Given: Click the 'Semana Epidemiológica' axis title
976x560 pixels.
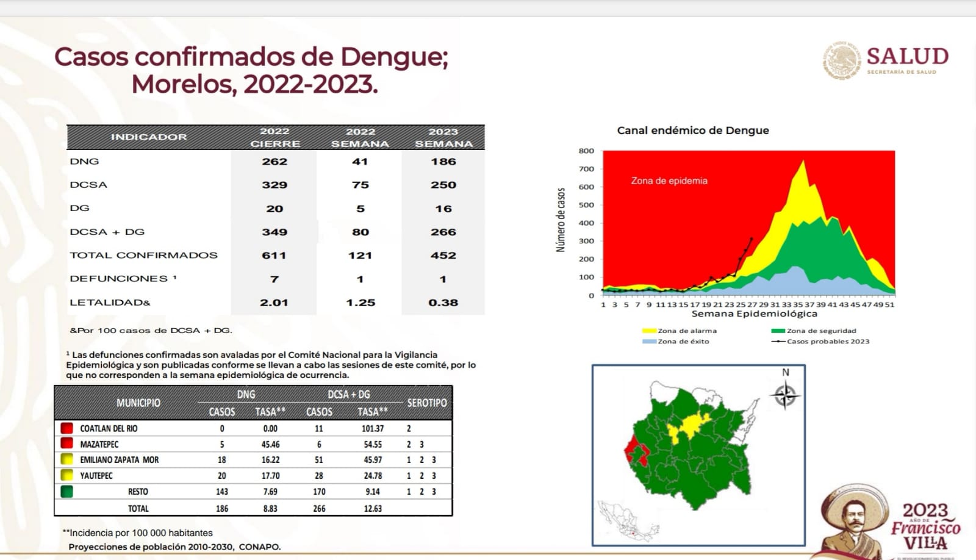Looking at the screenshot, I should (754, 314).
